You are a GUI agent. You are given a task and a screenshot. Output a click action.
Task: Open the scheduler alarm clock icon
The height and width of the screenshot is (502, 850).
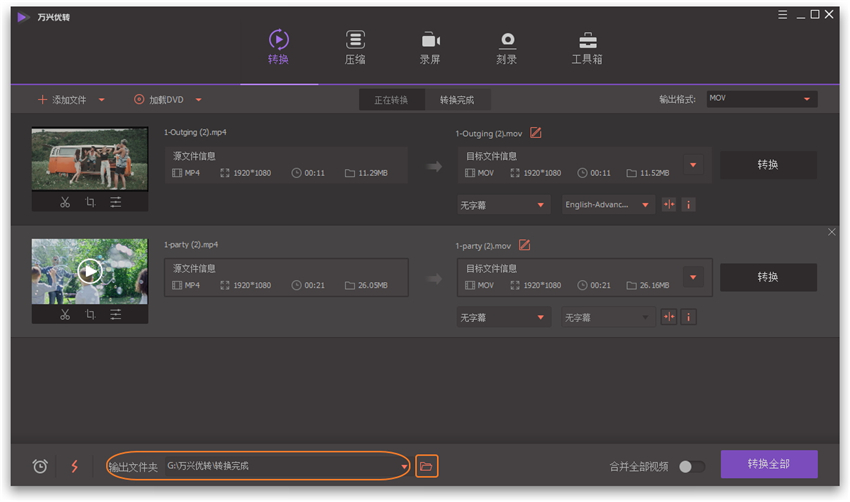coord(40,466)
